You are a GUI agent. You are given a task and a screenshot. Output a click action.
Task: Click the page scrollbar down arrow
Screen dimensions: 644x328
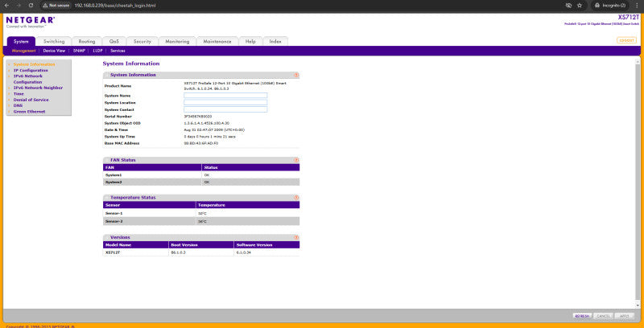click(638, 305)
